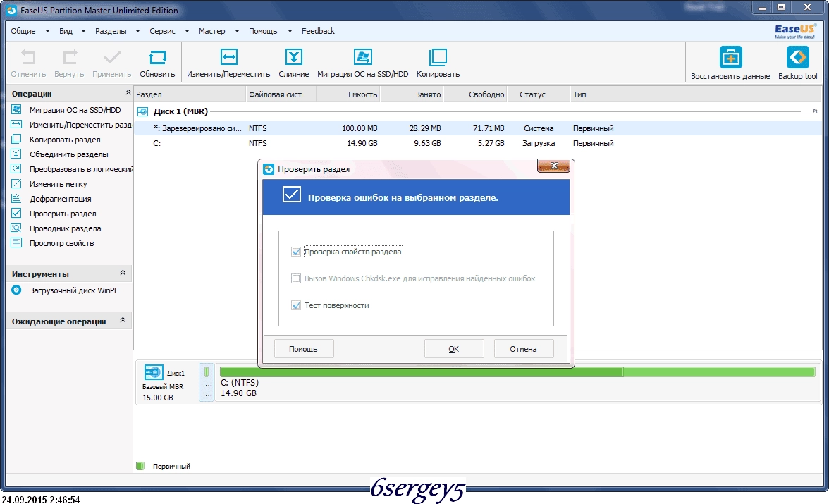Open the Разделы menu dropdown arrow

pyautogui.click(x=137, y=31)
